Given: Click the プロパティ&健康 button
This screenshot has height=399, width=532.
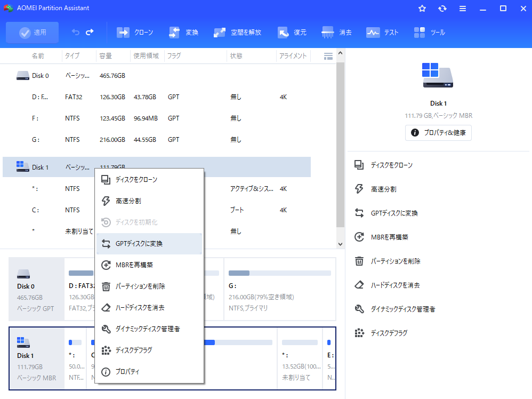Looking at the screenshot, I should 438,133.
